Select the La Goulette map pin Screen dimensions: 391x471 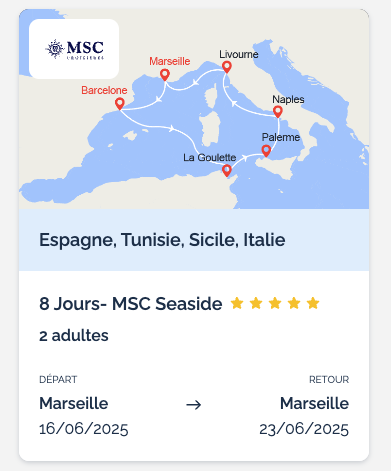(x=227, y=170)
